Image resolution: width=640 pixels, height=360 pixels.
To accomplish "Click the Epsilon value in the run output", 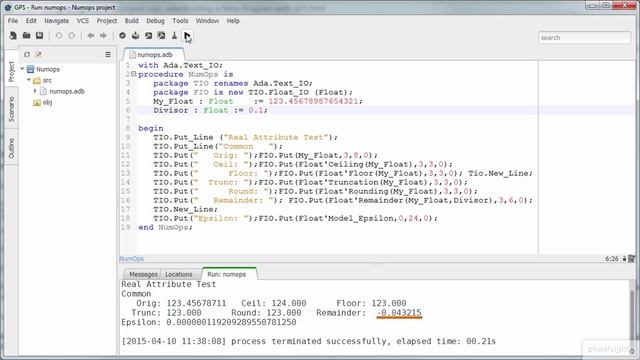I will point(231,322).
